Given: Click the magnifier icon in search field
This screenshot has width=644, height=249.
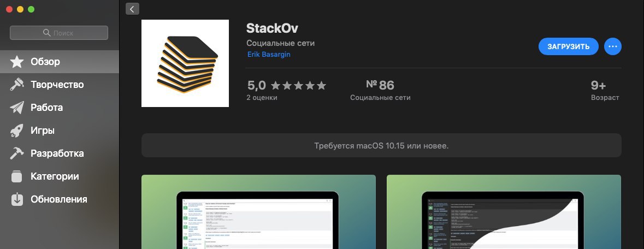Looking at the screenshot, I should point(46,33).
